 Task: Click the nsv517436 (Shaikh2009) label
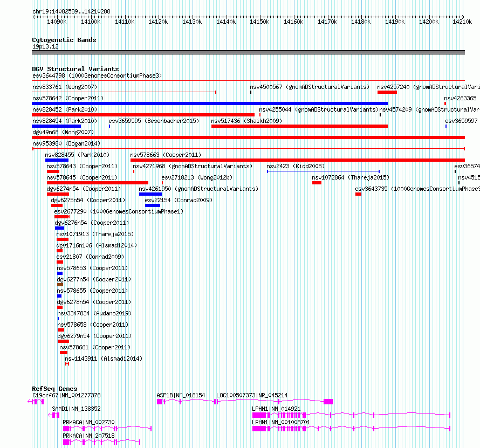[x=246, y=121]
